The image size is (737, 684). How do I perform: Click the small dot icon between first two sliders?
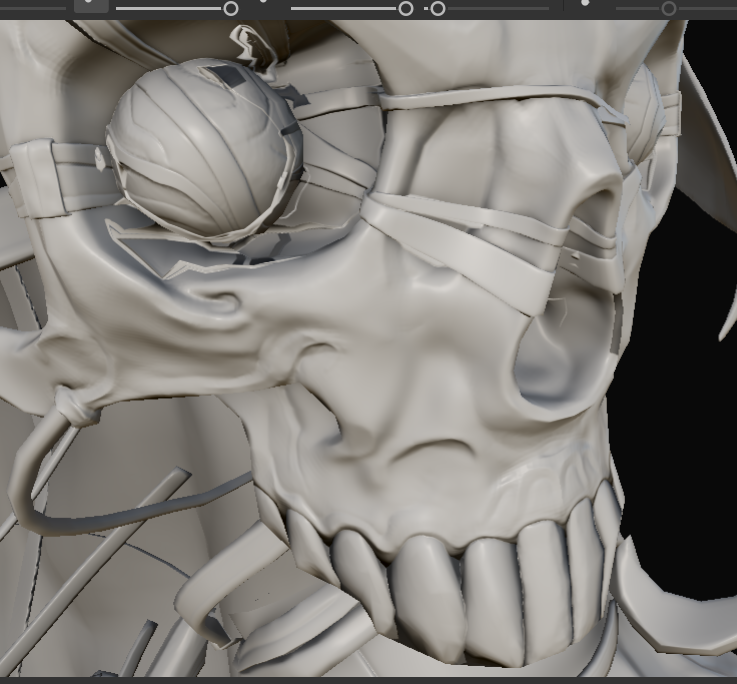[x=263, y=3]
